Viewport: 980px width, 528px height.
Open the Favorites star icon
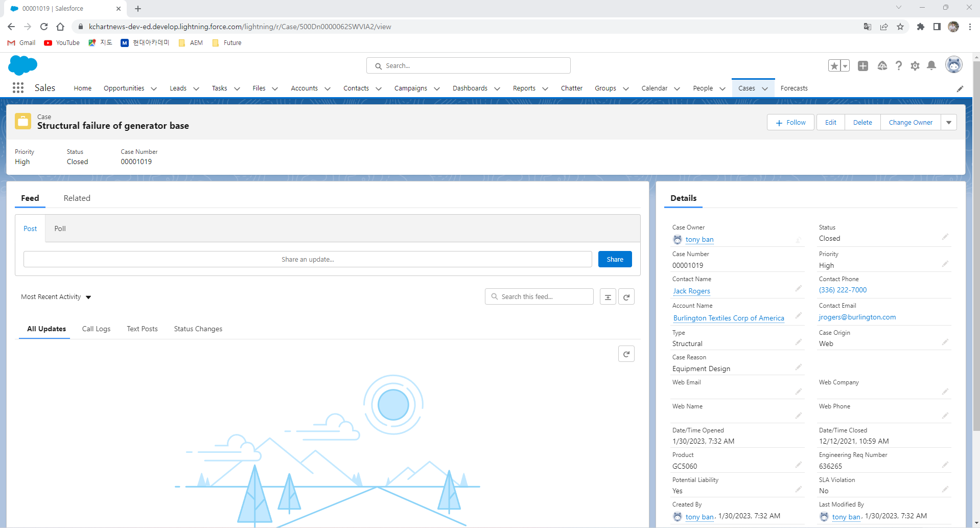pyautogui.click(x=834, y=65)
